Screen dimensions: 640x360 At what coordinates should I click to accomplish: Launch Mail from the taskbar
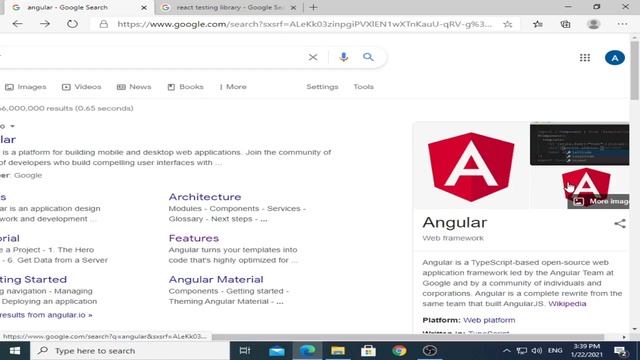pyautogui.click(x=276, y=351)
